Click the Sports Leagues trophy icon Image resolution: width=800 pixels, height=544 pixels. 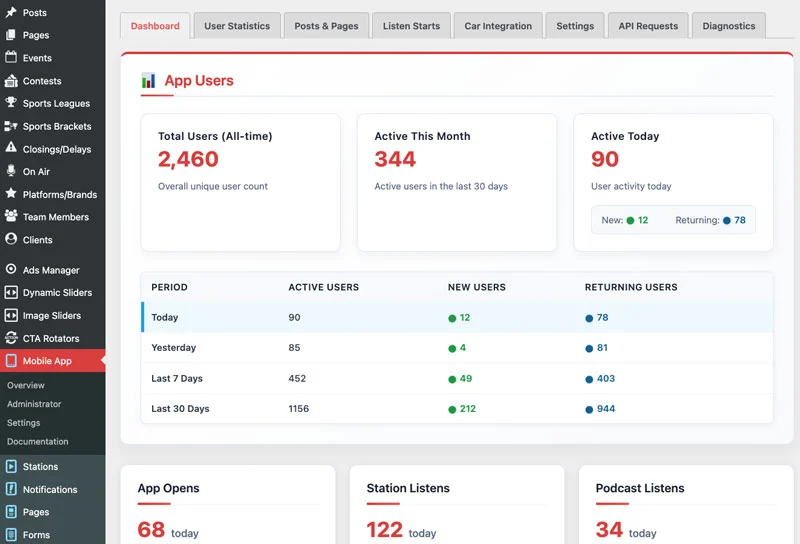[11, 103]
